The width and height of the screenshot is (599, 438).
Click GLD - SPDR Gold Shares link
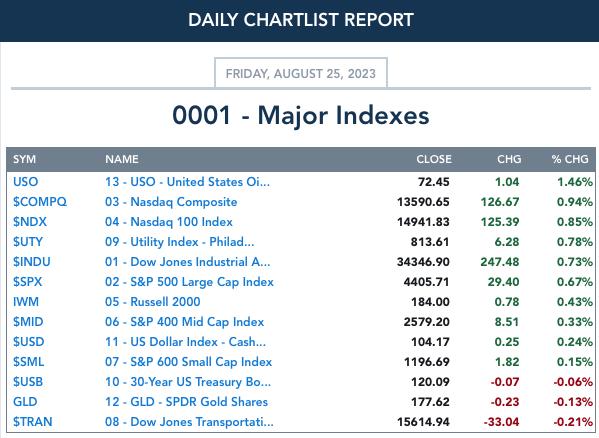tap(186, 402)
